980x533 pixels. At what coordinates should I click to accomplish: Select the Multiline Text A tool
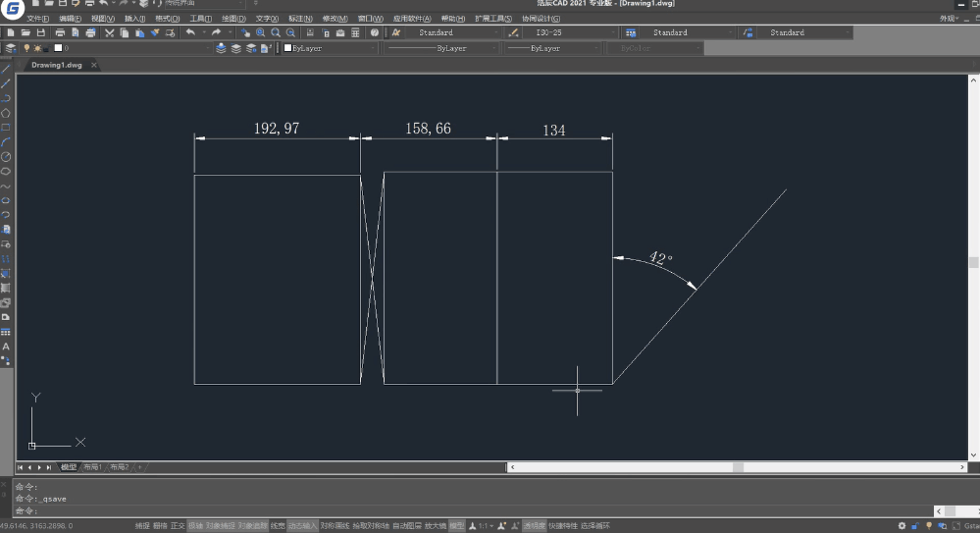(6, 346)
